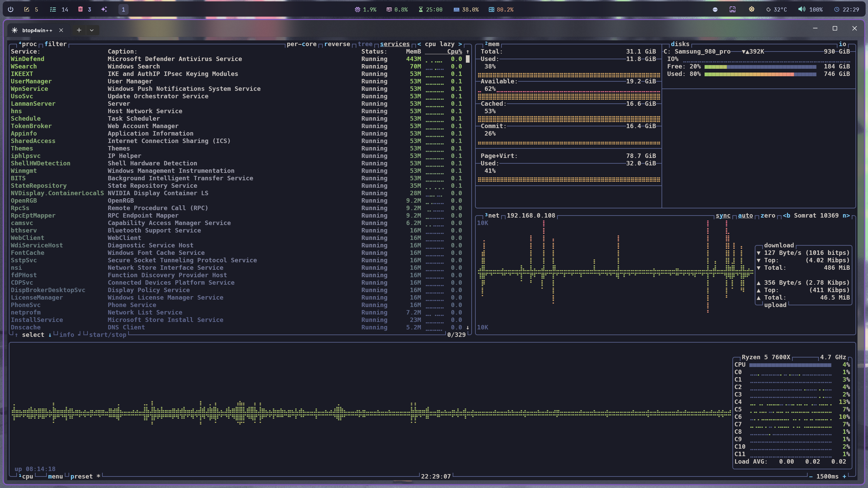The height and width of the screenshot is (488, 868).
Task: Open the btop menu option
Action: coord(55,476)
